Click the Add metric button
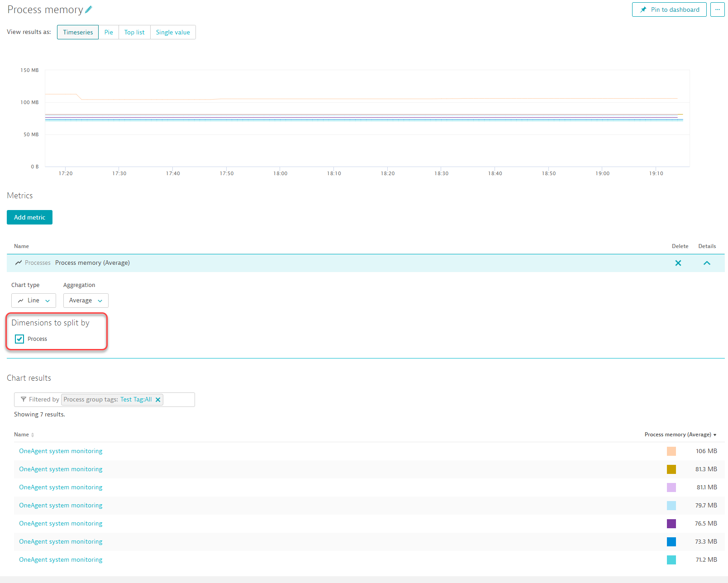Image resolution: width=728 pixels, height=583 pixels. [29, 217]
